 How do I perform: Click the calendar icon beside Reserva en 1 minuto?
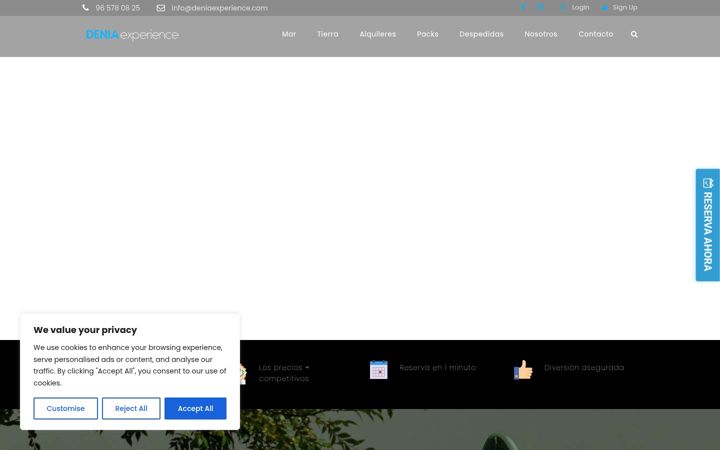tap(379, 370)
